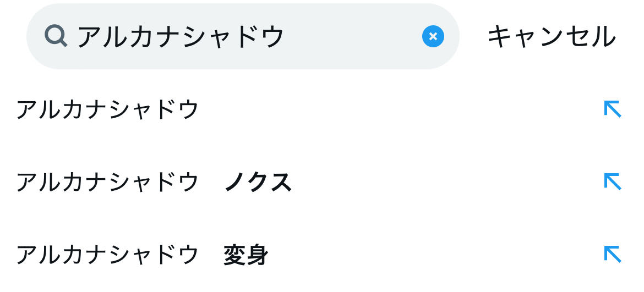Tap the gray search glass in the search bar

point(56,36)
